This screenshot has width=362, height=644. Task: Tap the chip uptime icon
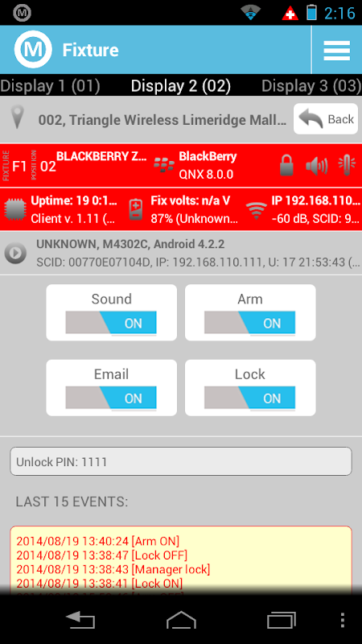click(x=15, y=209)
